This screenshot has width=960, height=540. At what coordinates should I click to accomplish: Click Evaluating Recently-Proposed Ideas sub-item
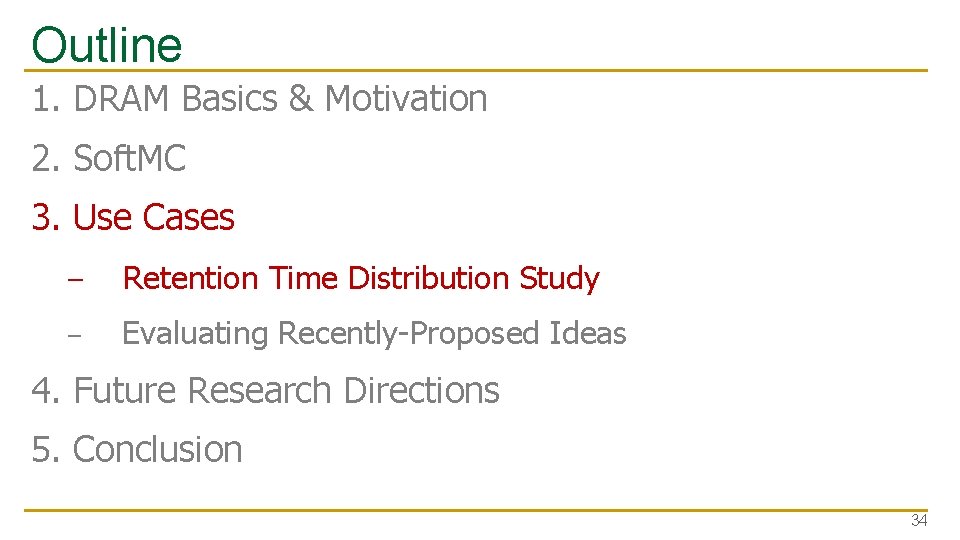(373, 333)
